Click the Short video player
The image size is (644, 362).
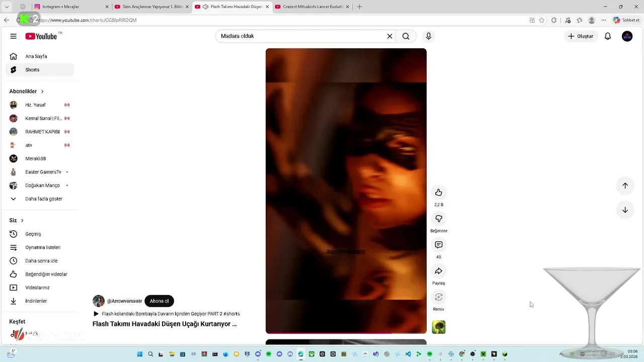tap(346, 190)
